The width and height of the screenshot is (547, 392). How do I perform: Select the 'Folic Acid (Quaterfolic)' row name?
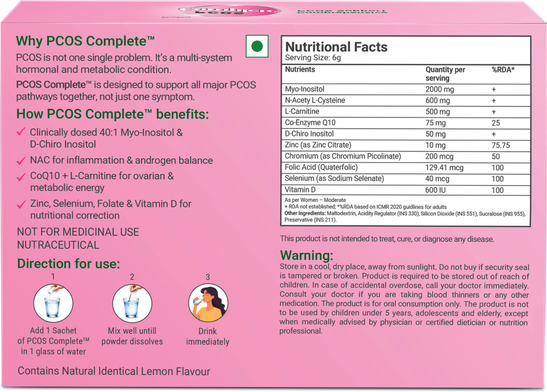(321, 167)
